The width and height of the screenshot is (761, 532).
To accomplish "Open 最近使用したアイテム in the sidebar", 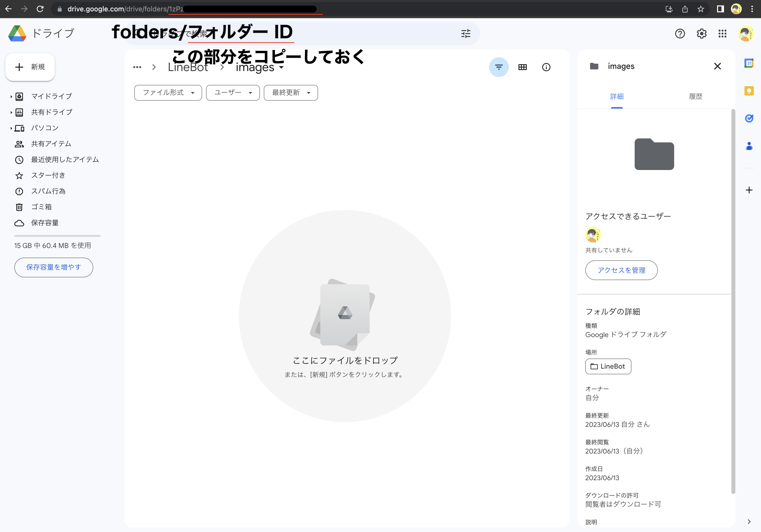I will coord(65,160).
